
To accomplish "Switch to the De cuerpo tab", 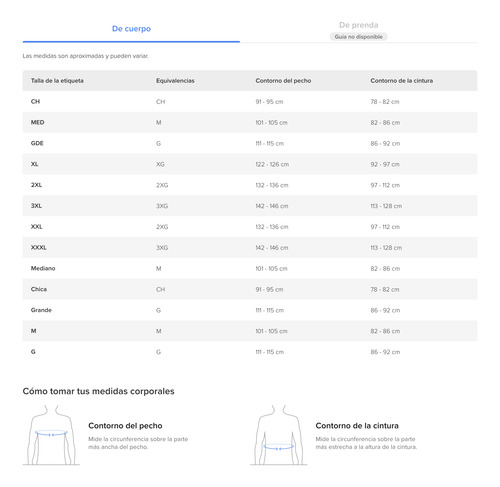I will coord(131,29).
